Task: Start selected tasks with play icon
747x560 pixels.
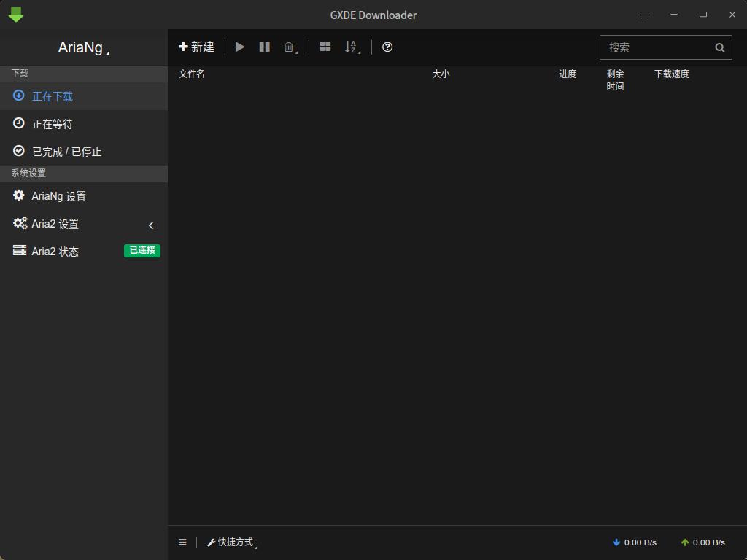Action: [240, 47]
